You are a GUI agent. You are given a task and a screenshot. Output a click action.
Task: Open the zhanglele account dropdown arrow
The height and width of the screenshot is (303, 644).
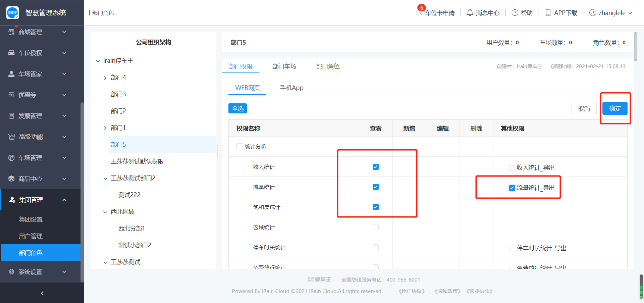630,13
